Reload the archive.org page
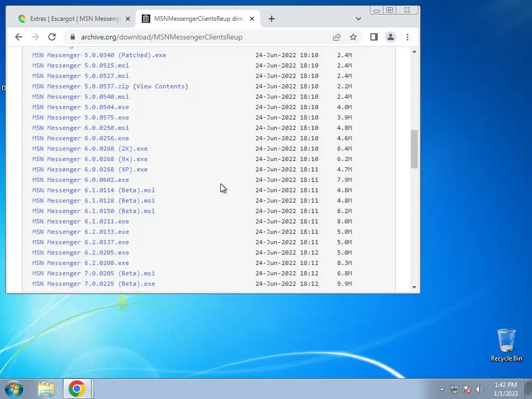The width and height of the screenshot is (532, 399). pyautogui.click(x=52, y=37)
